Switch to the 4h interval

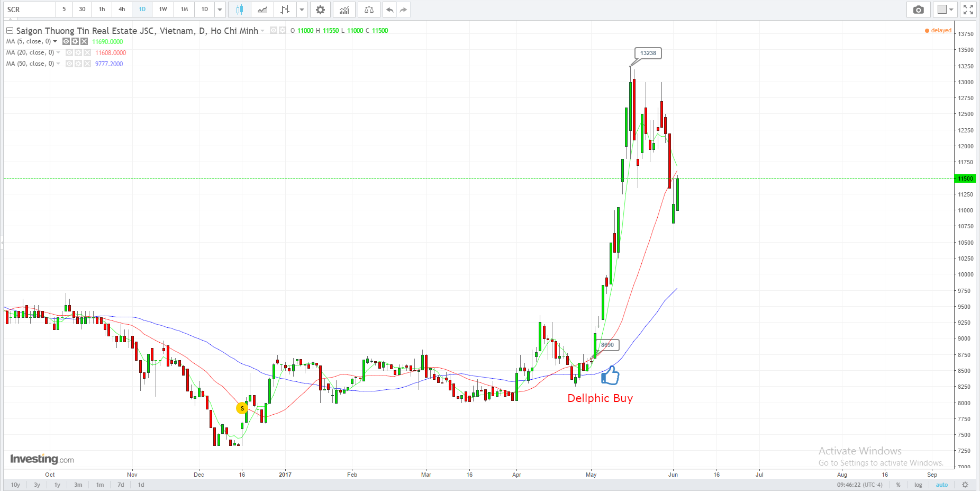point(122,10)
